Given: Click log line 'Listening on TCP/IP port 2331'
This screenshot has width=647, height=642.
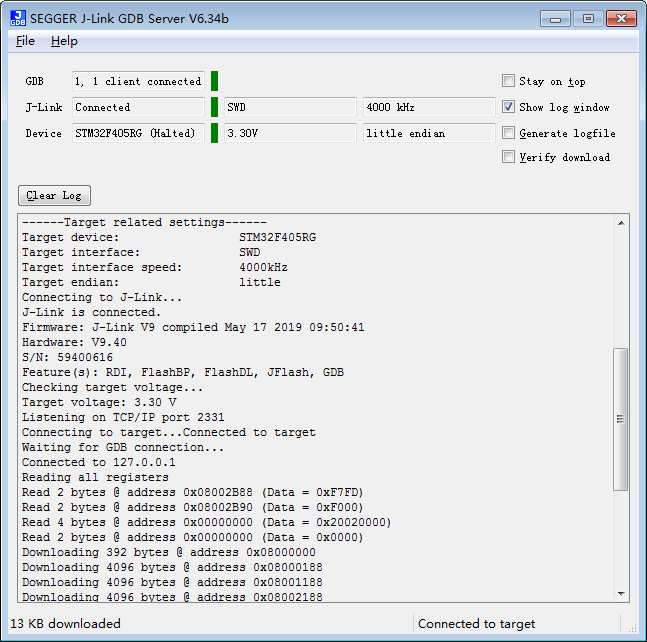Looking at the screenshot, I should 123,417.
